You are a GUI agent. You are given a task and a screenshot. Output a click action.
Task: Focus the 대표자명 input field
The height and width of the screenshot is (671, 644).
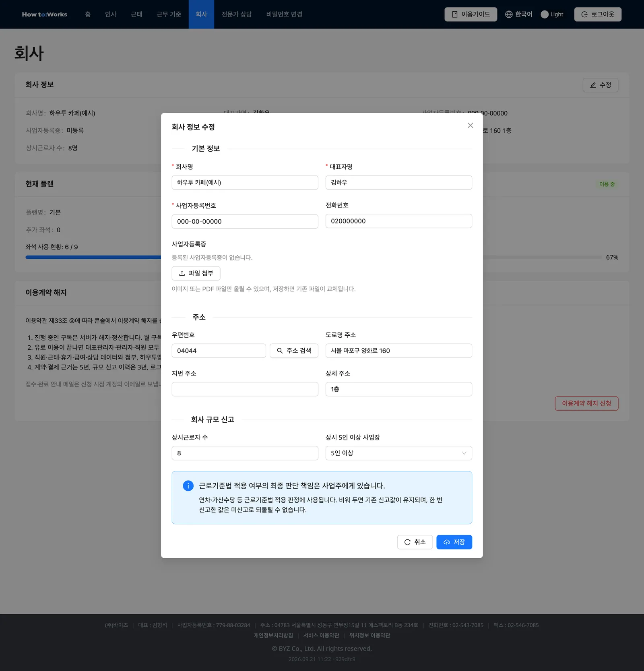pos(398,182)
